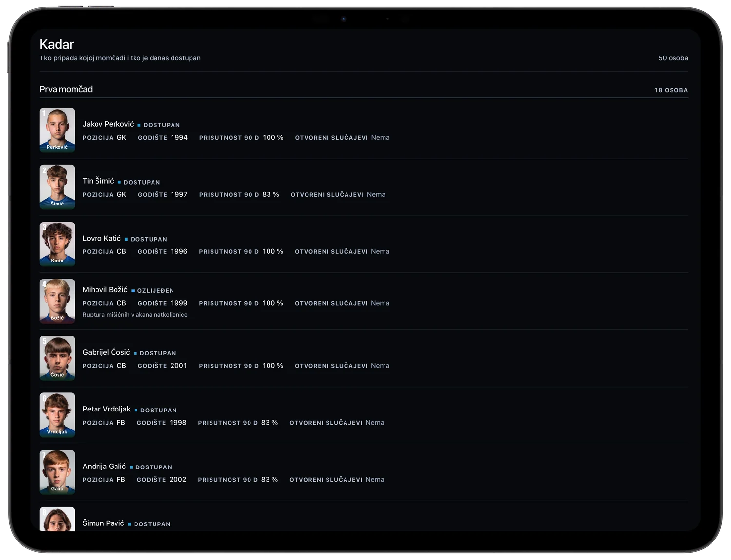This screenshot has height=560, width=731.
Task: Click birth year 1998 for Petar Vrdoljak
Action: [178, 423]
